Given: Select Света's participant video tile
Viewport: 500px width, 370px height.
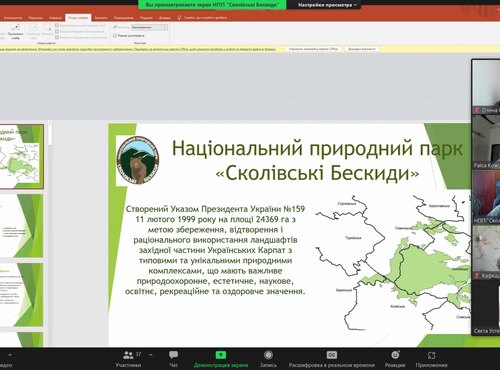Looking at the screenshot, I should click(x=486, y=308).
